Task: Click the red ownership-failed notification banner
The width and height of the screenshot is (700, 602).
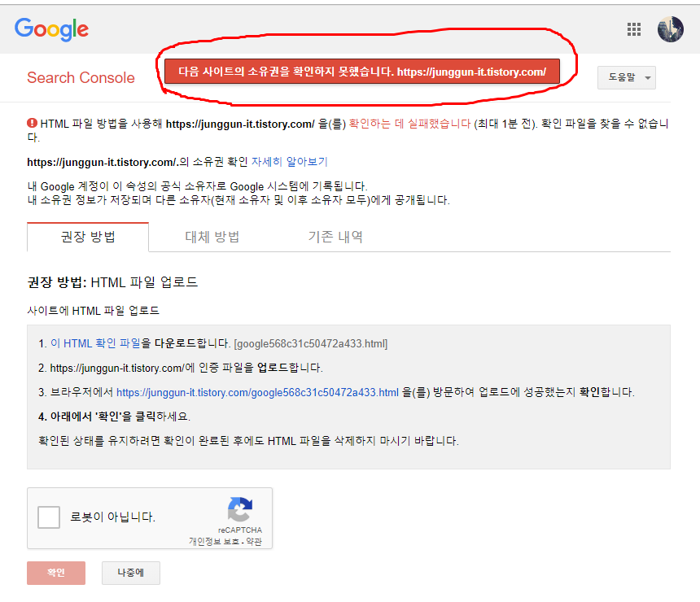Action: point(362,72)
